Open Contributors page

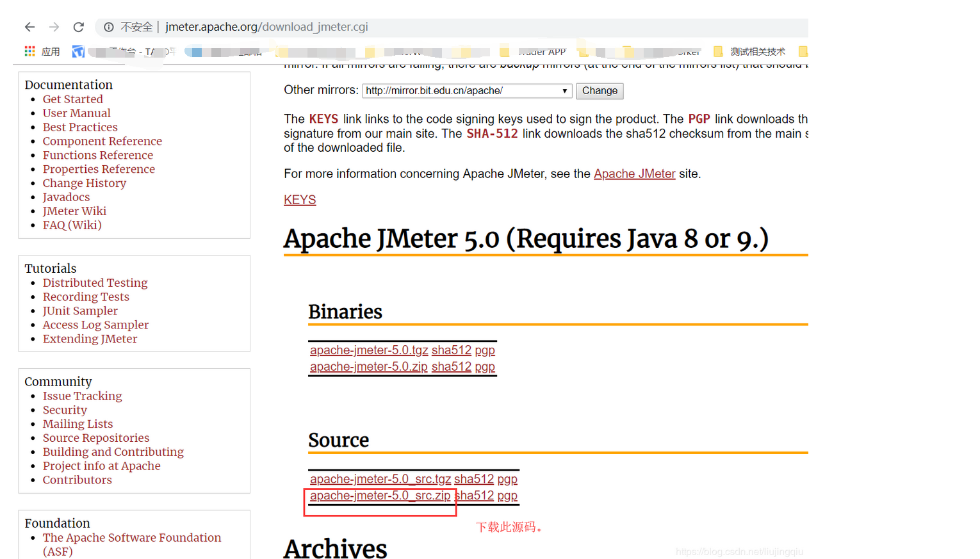pyautogui.click(x=77, y=480)
